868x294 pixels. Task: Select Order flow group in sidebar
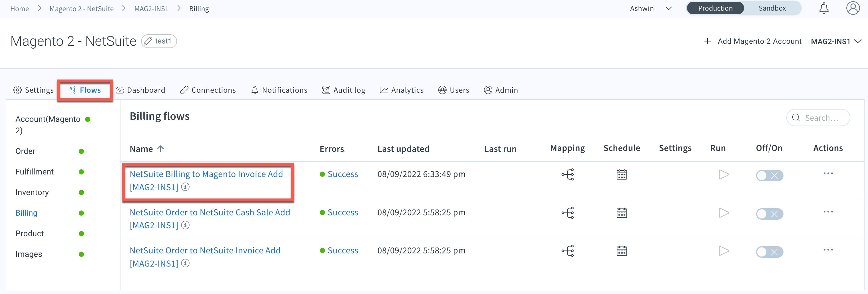[25, 151]
